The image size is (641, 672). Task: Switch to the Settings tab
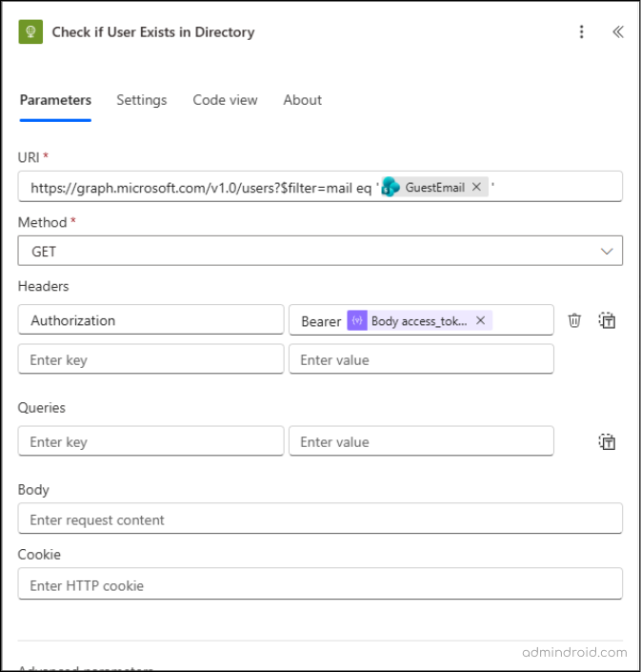[x=141, y=100]
